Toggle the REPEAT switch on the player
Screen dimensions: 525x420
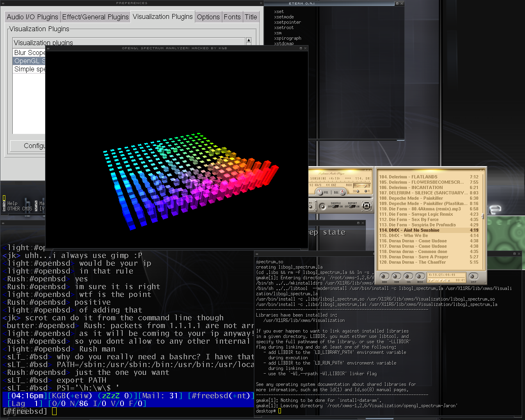click(x=352, y=206)
